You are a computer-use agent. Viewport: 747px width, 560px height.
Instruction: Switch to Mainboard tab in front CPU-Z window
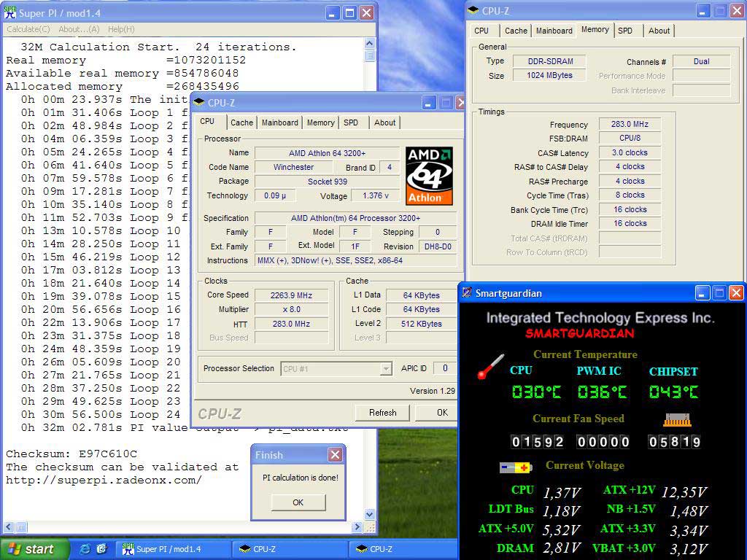(x=279, y=122)
